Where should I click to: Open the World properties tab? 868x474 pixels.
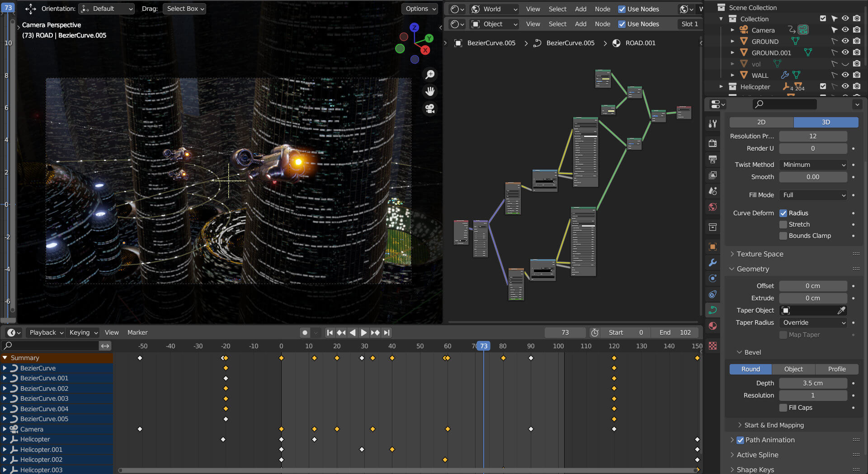coord(712,207)
